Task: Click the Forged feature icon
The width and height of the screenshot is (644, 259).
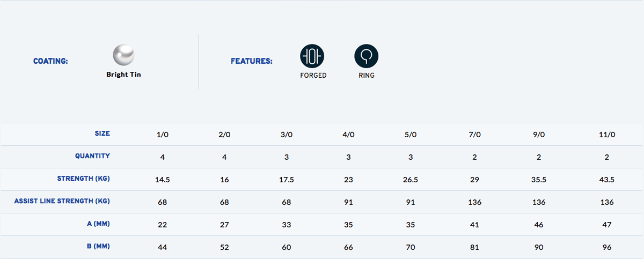Action: click(312, 56)
